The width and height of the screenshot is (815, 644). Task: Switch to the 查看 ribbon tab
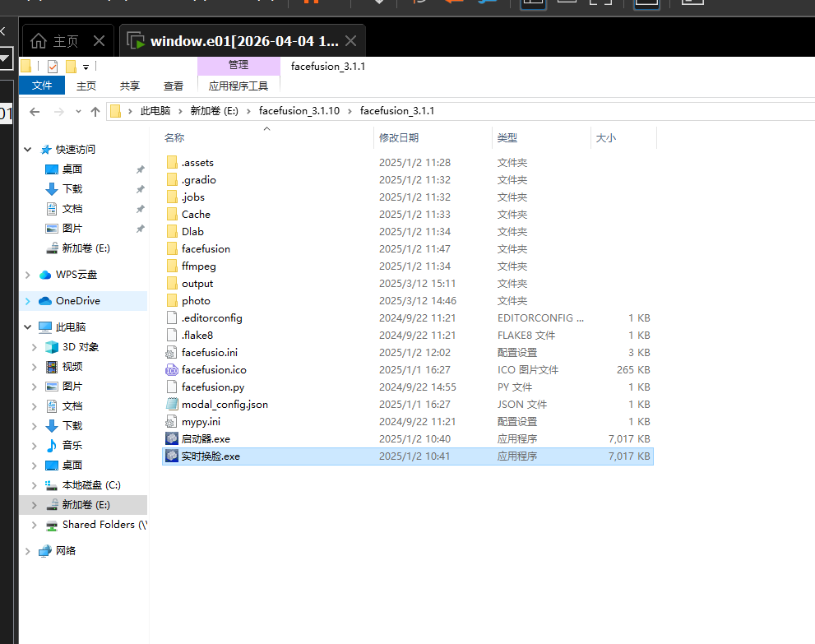(173, 86)
